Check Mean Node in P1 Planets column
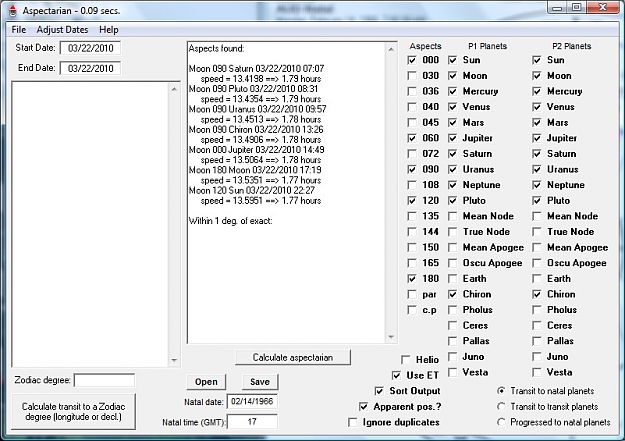This screenshot has height=441, width=625. click(x=452, y=216)
